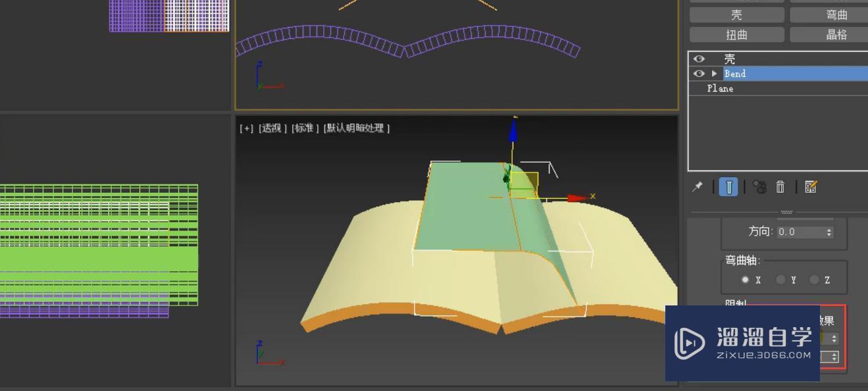The image size is (868, 391).
Task: Click the blue Z axis gizmo arrow
Action: 513,131
